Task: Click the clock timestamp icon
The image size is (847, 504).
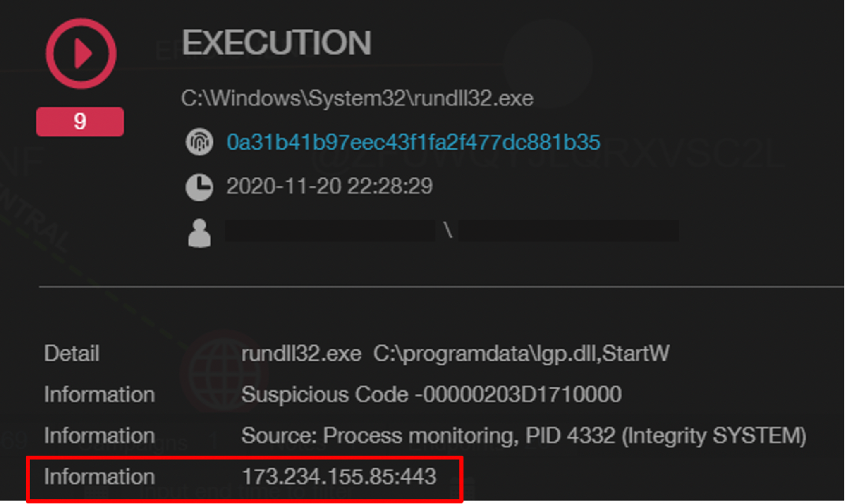Action: coord(199,187)
